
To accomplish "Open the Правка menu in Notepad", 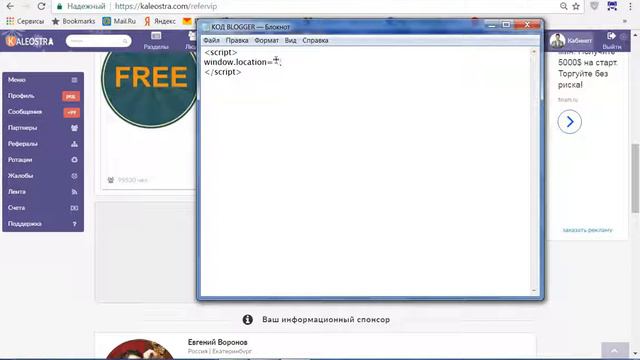I will [x=237, y=40].
